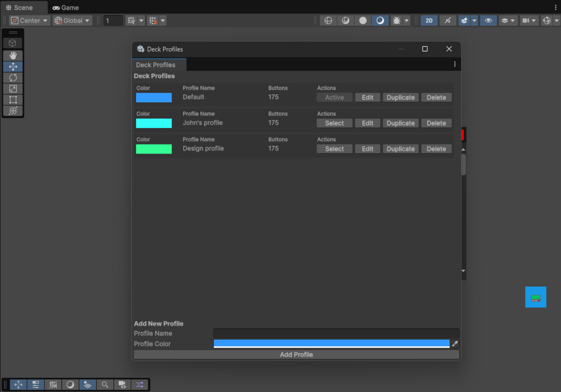Select the Hand tool in the scene toolbar
Screen dimensions: 561x392
[x=13, y=55]
